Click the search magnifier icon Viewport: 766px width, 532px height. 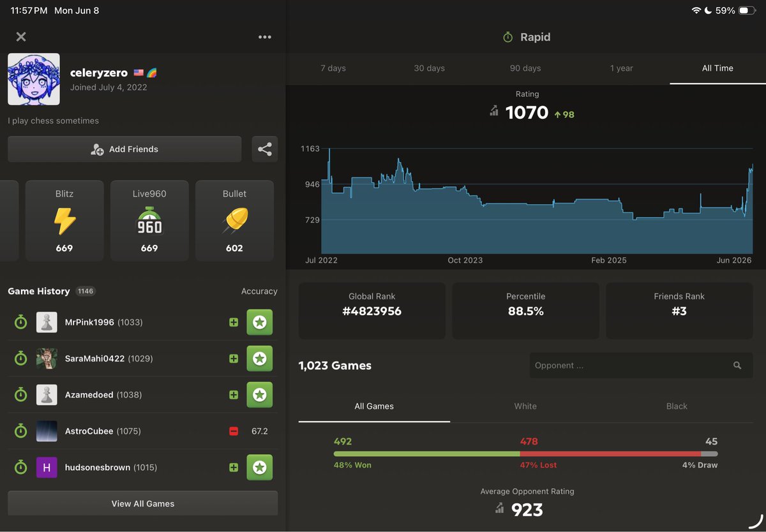click(x=737, y=366)
